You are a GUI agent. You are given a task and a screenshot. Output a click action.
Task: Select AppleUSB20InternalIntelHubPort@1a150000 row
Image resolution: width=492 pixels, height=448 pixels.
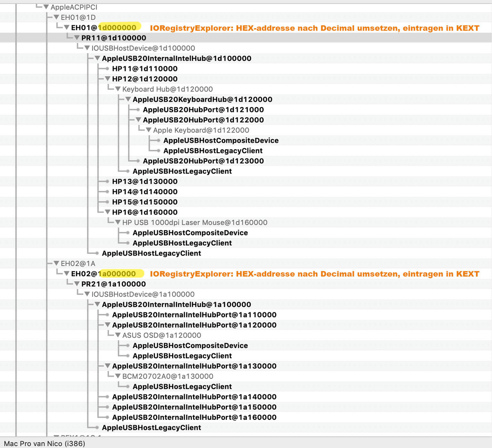click(194, 407)
